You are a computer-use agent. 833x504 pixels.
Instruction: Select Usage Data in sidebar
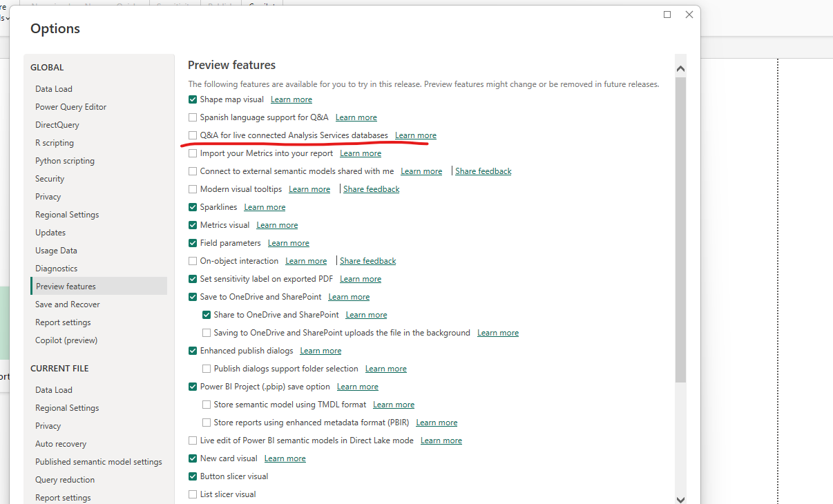[x=99, y=251]
